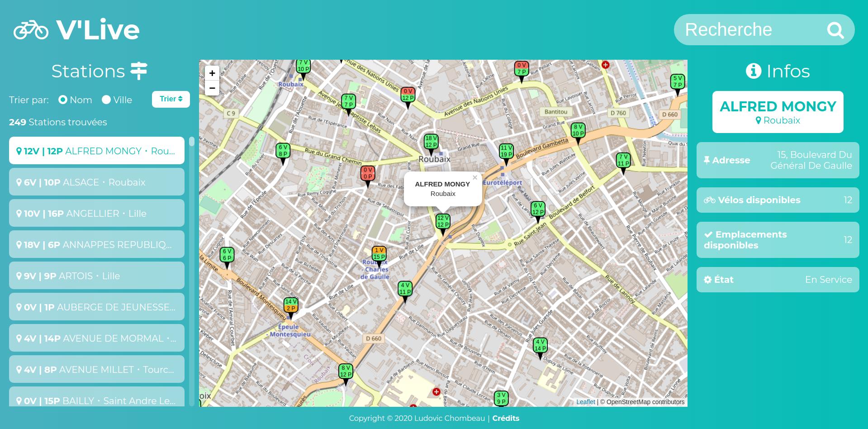Click the État En Service row
The width and height of the screenshot is (868, 429).
click(778, 280)
